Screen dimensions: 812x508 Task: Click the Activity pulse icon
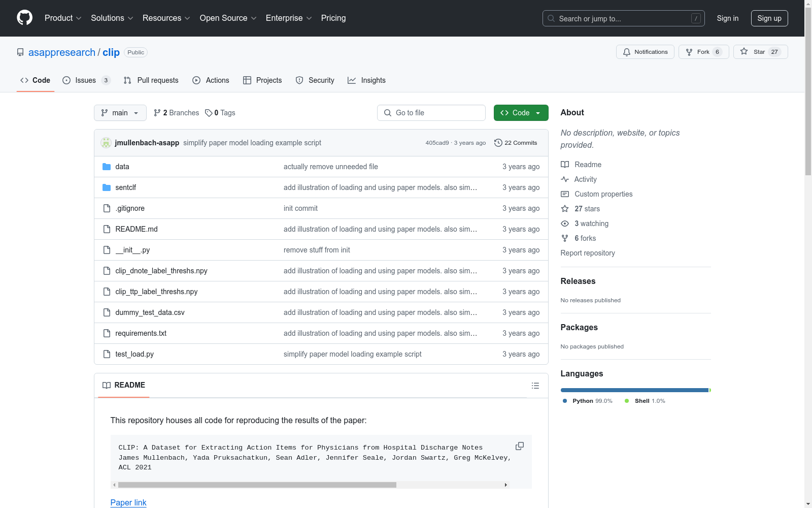tap(565, 179)
